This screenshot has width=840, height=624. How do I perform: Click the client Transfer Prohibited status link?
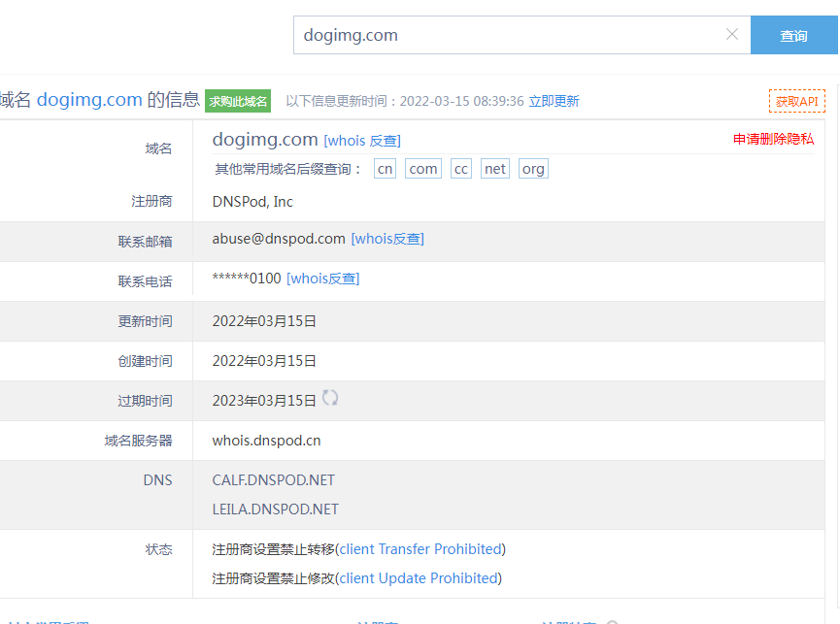point(421,549)
